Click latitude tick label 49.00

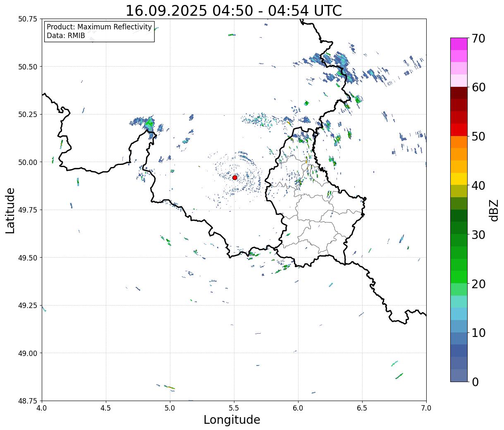coord(27,353)
